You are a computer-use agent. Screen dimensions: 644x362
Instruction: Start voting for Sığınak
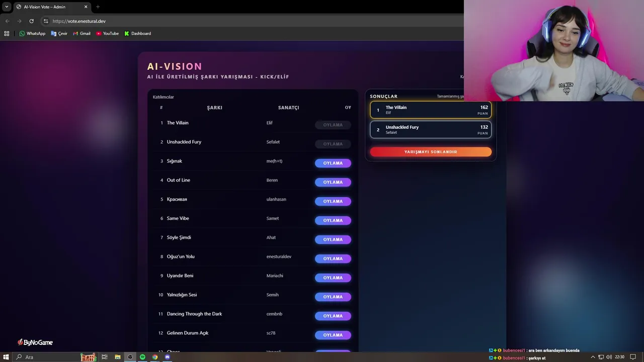[x=333, y=163]
